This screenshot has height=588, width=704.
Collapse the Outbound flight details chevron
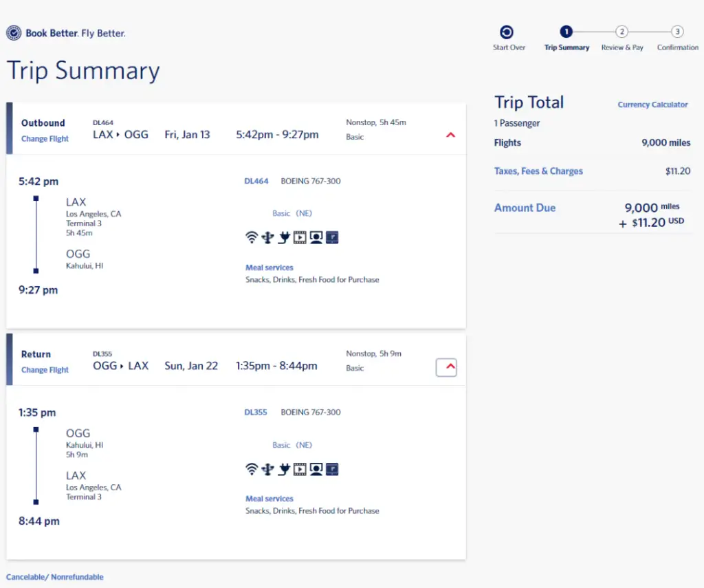point(450,135)
